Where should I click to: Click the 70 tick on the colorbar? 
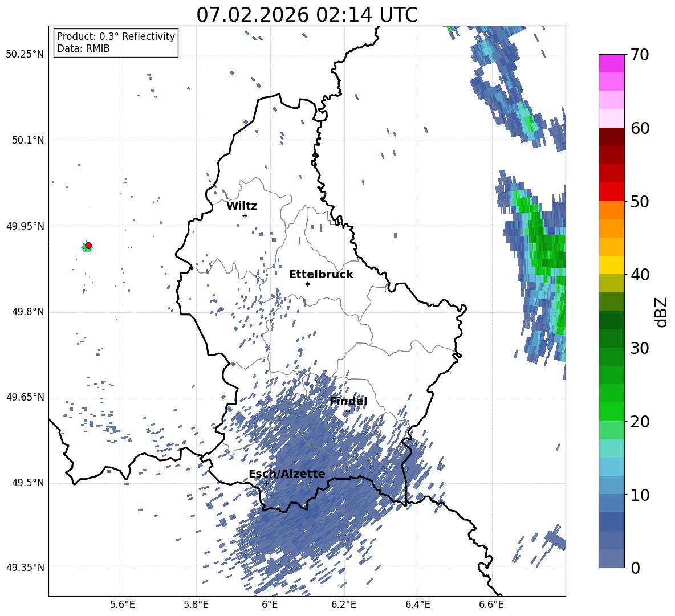coord(640,55)
